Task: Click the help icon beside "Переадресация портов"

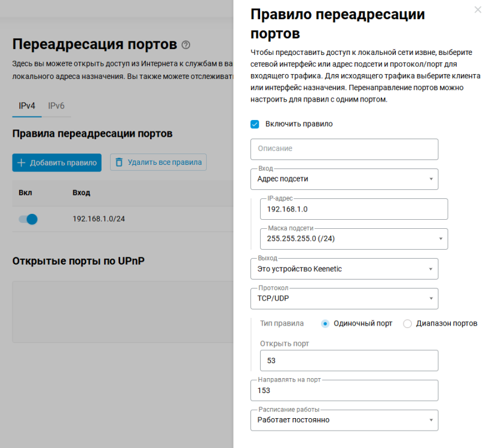Action: click(x=185, y=45)
